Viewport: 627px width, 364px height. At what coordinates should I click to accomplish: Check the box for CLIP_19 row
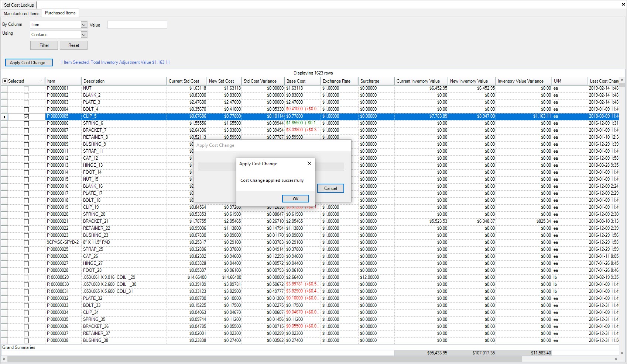click(26, 208)
